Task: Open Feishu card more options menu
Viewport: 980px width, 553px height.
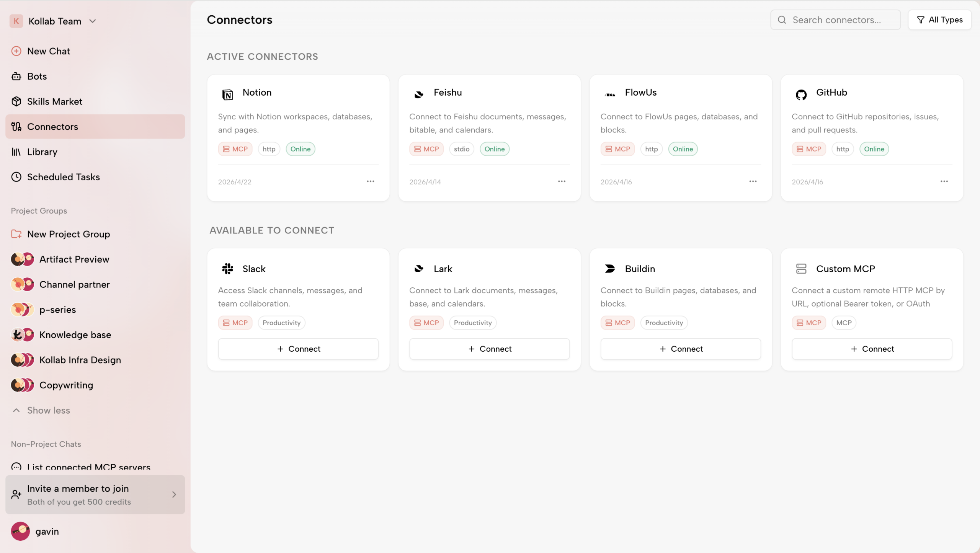Action: click(562, 181)
